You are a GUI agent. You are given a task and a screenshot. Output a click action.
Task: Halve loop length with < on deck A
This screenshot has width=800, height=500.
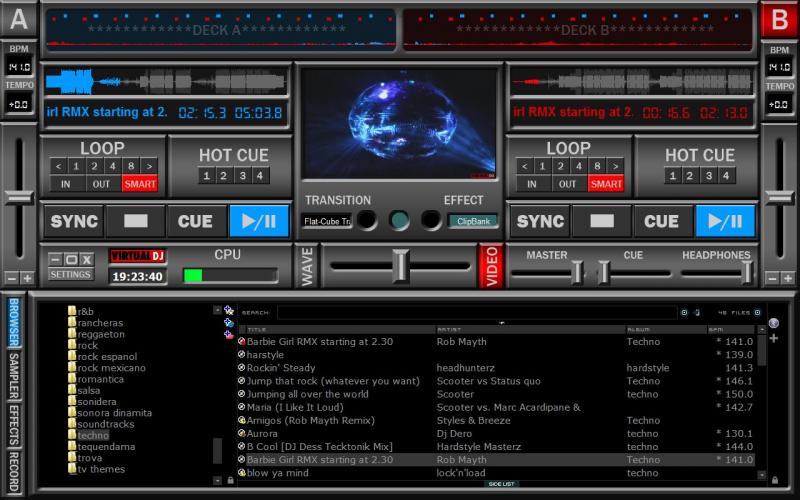[58, 166]
